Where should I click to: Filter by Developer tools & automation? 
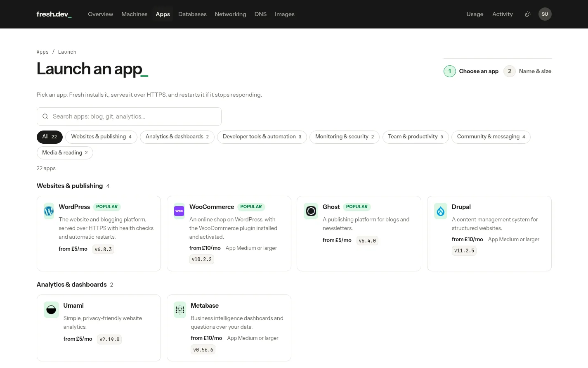click(x=262, y=137)
